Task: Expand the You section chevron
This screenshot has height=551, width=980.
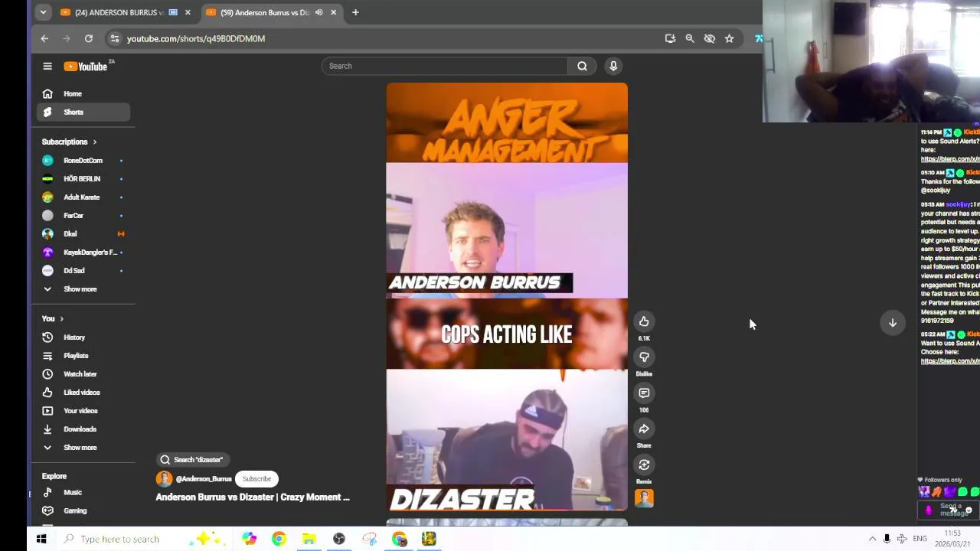Action: (61, 318)
